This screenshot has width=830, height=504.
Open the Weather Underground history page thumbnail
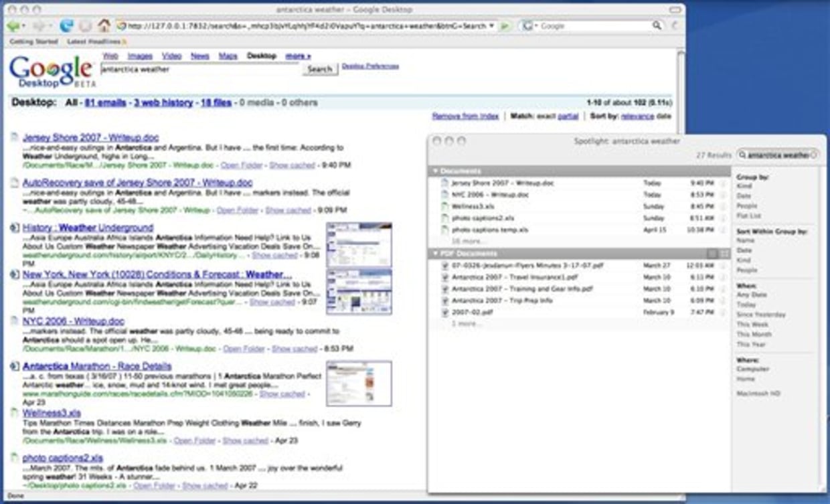[359, 244]
